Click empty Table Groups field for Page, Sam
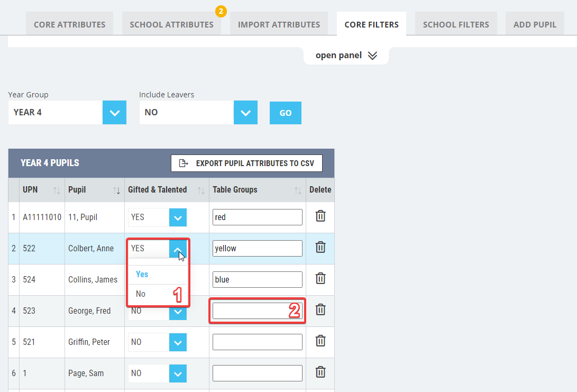 click(258, 373)
